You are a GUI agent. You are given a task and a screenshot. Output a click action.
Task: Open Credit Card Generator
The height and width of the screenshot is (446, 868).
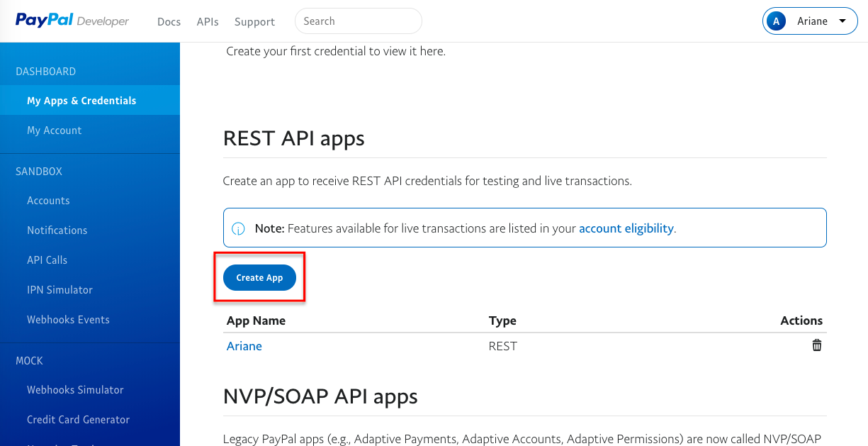[78, 420]
